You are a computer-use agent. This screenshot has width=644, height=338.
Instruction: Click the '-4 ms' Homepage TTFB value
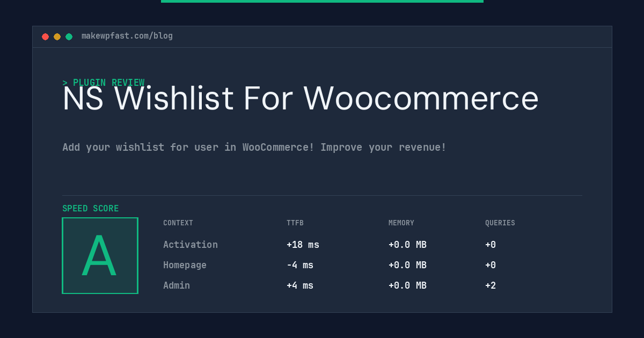click(x=300, y=265)
